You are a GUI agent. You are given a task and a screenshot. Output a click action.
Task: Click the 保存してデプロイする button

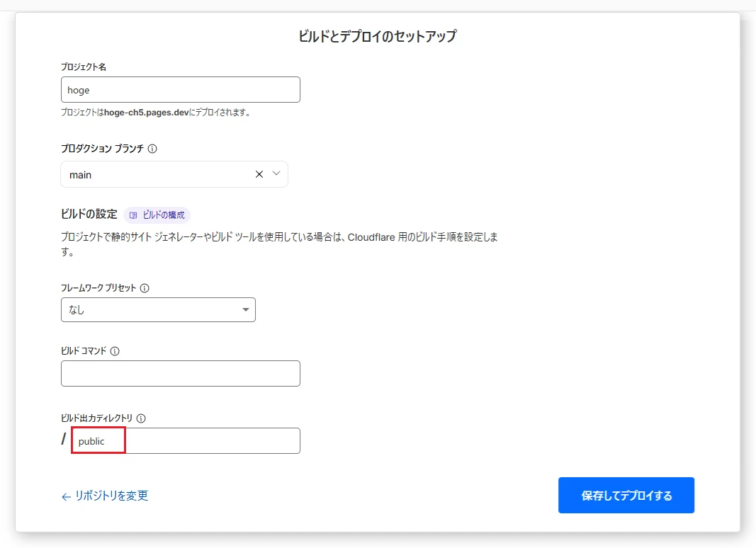(x=626, y=496)
